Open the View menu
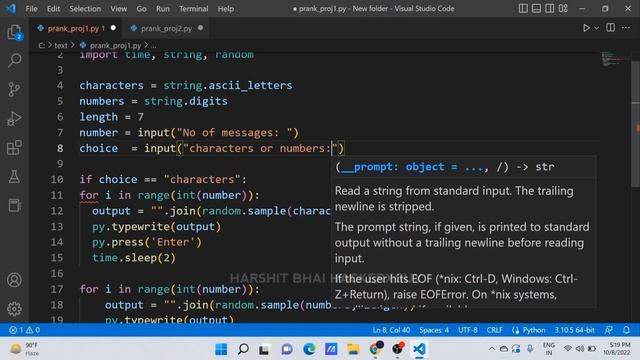This screenshot has width=640, height=360. click(x=118, y=9)
